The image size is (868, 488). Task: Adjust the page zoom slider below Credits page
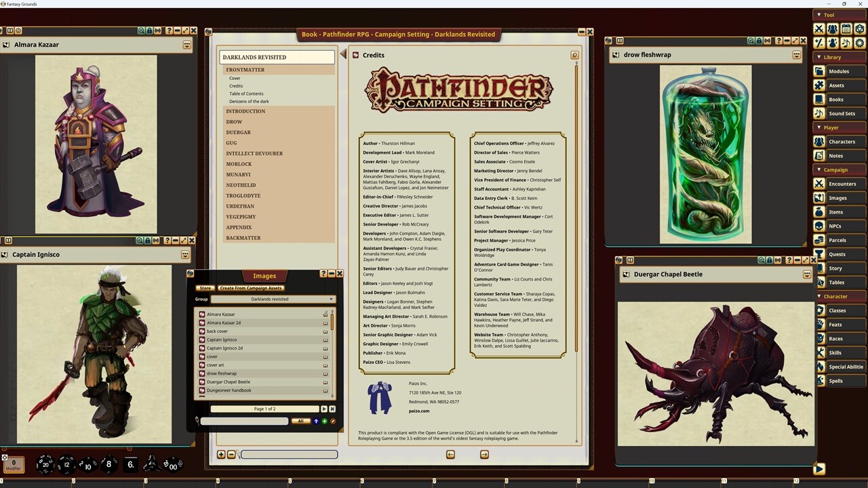tap(288, 454)
